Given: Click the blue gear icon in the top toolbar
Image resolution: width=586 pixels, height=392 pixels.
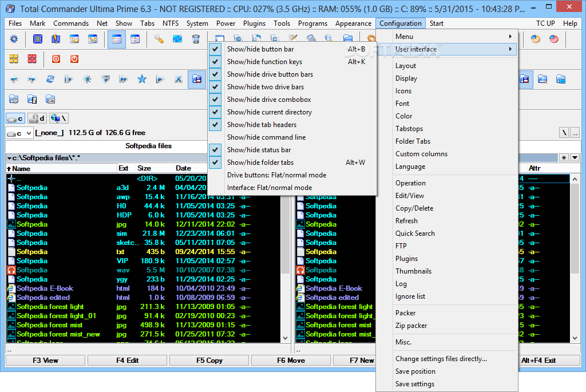Looking at the screenshot, I should point(14,39).
